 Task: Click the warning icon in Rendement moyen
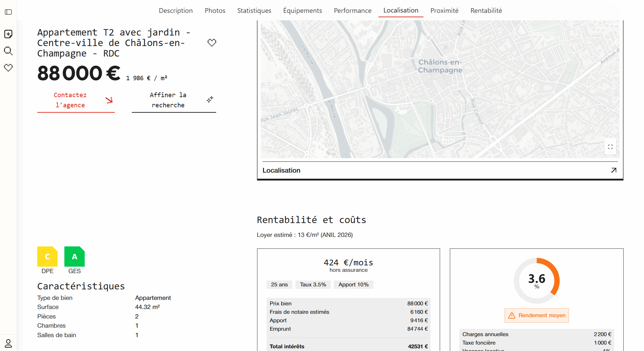tap(512, 315)
